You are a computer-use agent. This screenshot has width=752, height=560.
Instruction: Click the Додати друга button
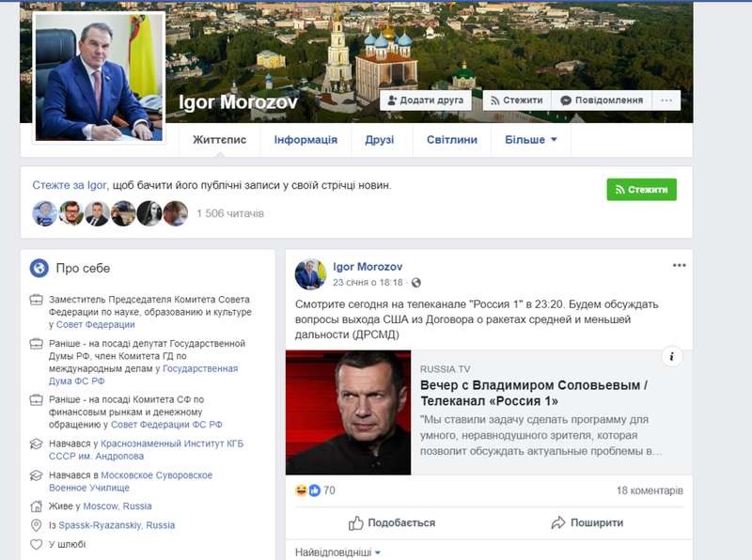click(426, 101)
